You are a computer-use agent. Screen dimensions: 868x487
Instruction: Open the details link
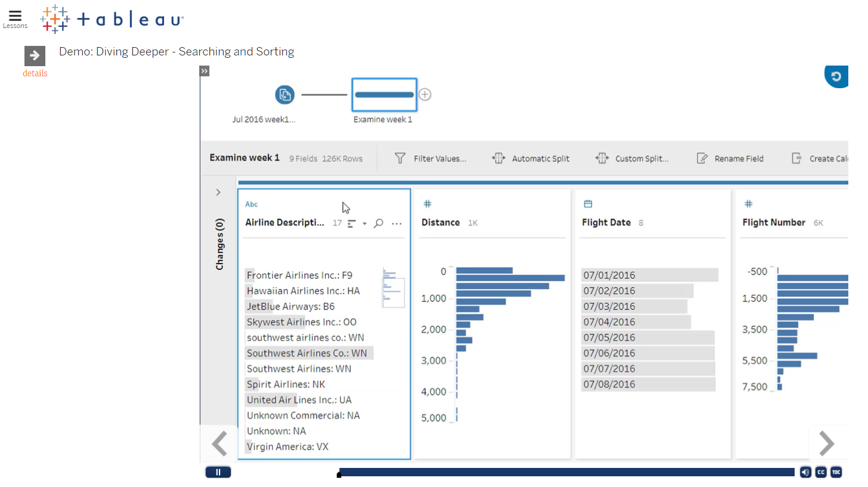pos(35,73)
